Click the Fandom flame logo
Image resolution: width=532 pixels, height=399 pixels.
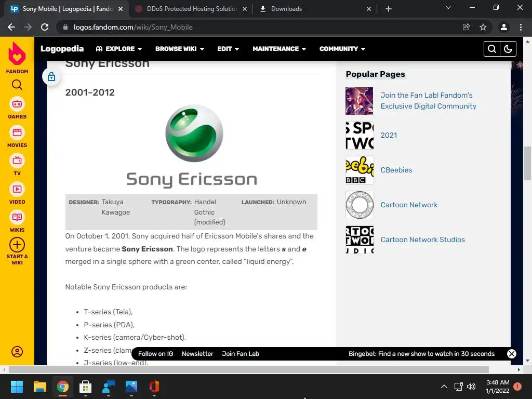pos(17,54)
